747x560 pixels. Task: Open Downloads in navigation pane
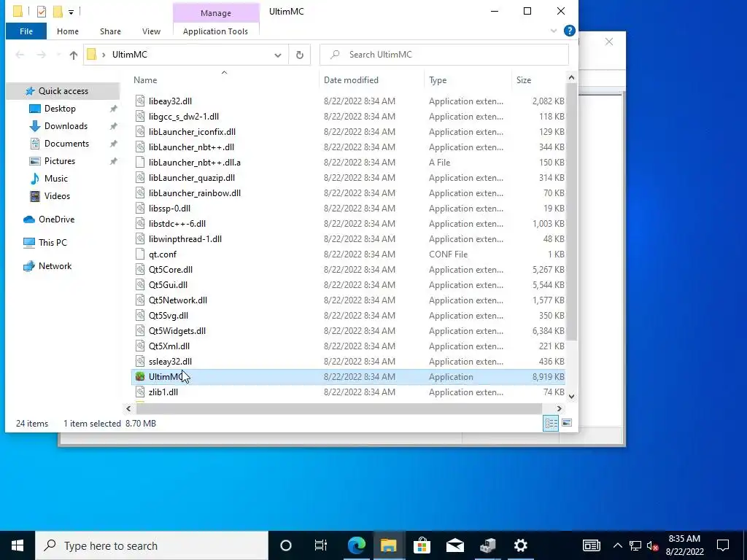click(x=66, y=126)
